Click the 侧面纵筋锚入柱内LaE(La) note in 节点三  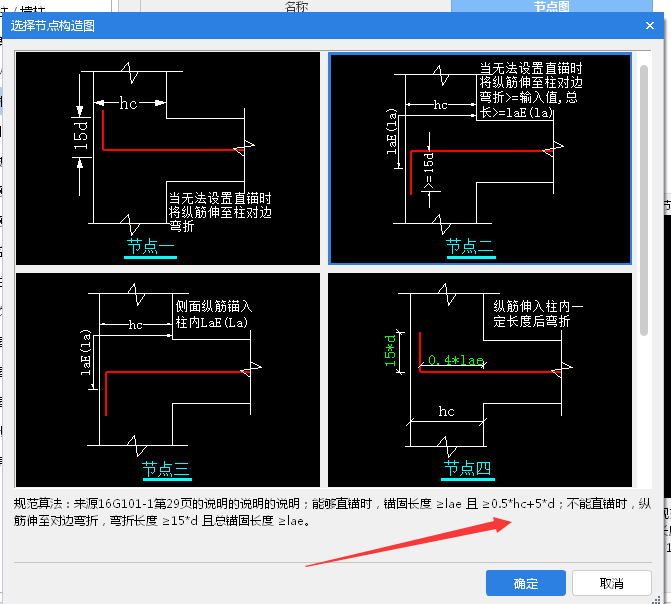(x=214, y=314)
